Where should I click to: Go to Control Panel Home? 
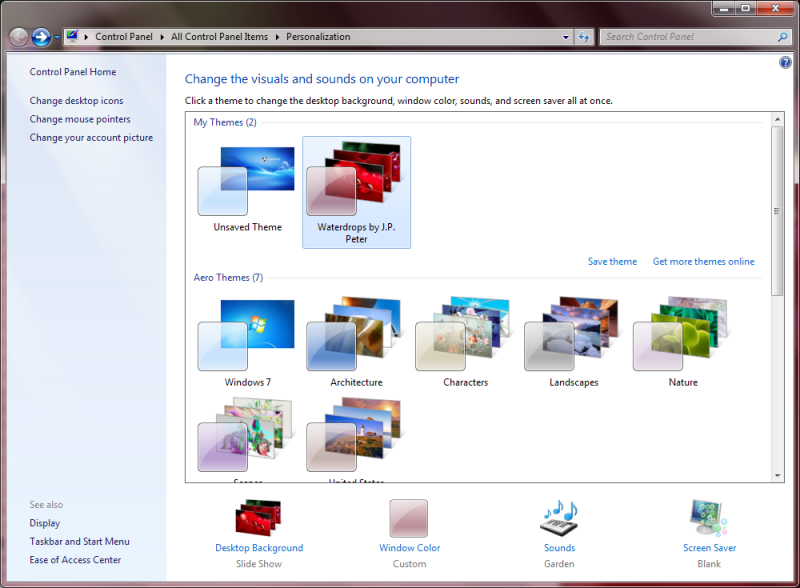click(72, 72)
